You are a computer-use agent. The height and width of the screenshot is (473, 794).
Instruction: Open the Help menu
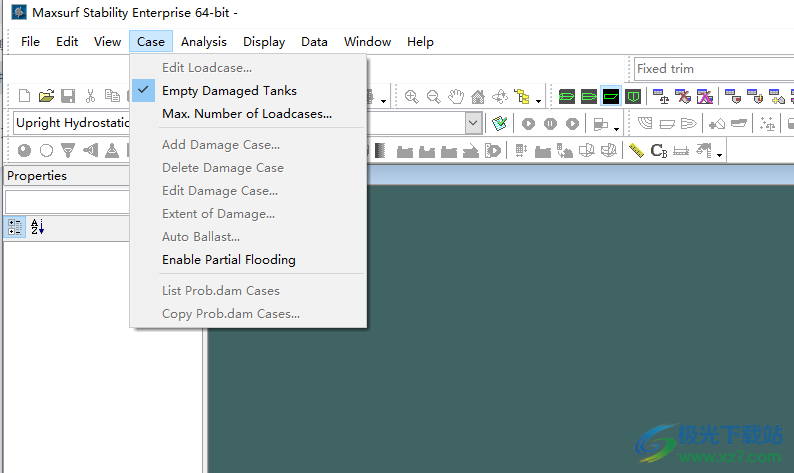click(420, 42)
